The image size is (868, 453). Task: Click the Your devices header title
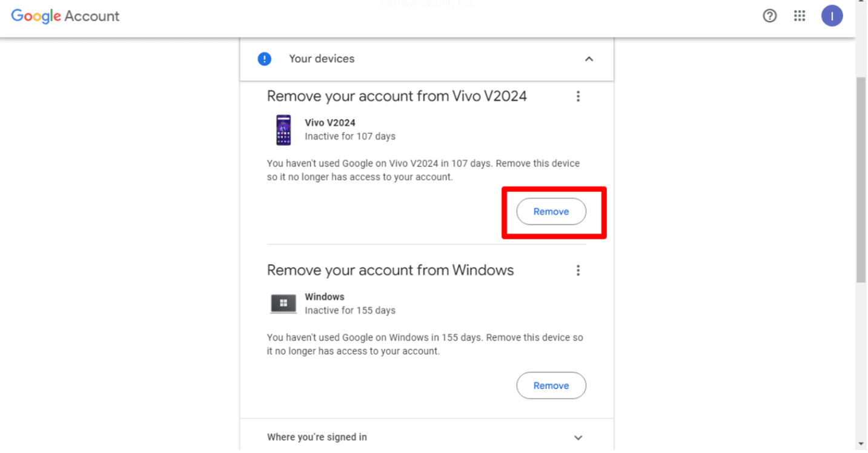coord(322,59)
